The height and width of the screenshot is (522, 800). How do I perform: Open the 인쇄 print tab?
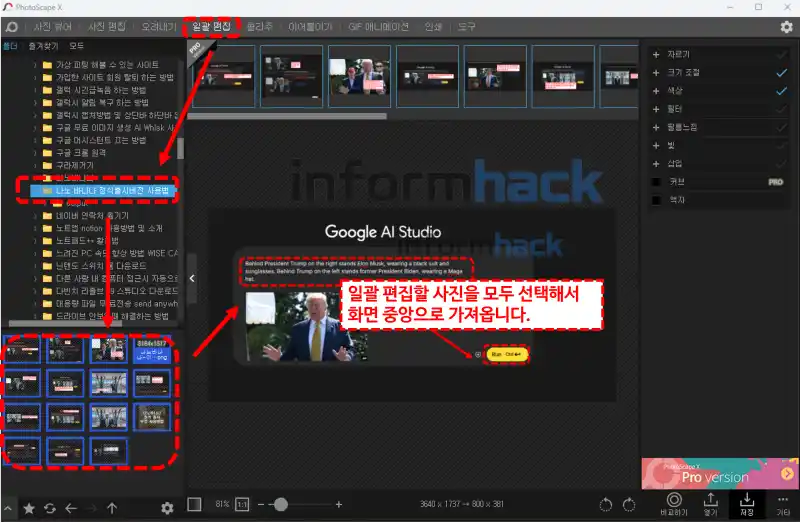pyautogui.click(x=433, y=27)
